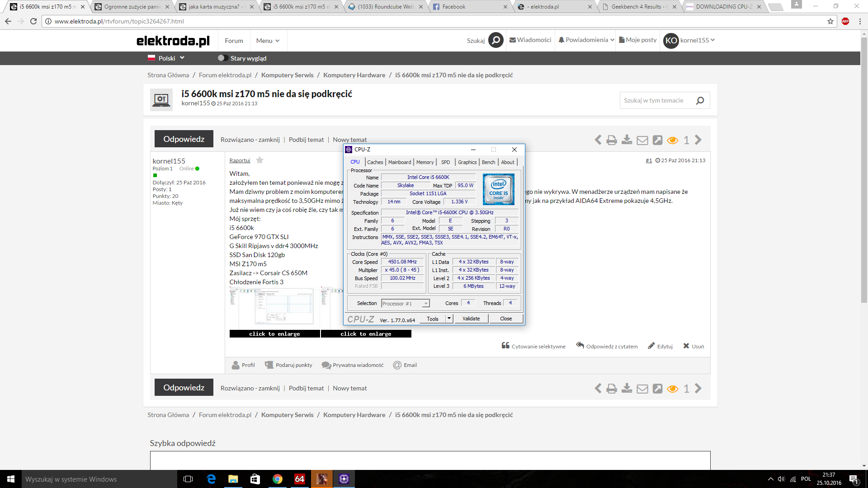868x488 pixels.
Task: Click the Validate button in CPU-Z
Action: (x=471, y=319)
